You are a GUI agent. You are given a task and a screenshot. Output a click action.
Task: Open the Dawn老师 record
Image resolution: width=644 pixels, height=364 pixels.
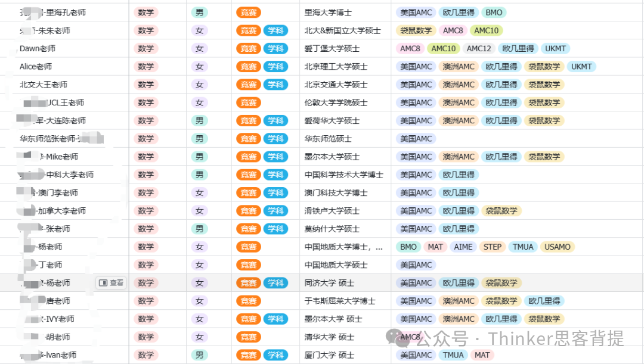[38, 49]
